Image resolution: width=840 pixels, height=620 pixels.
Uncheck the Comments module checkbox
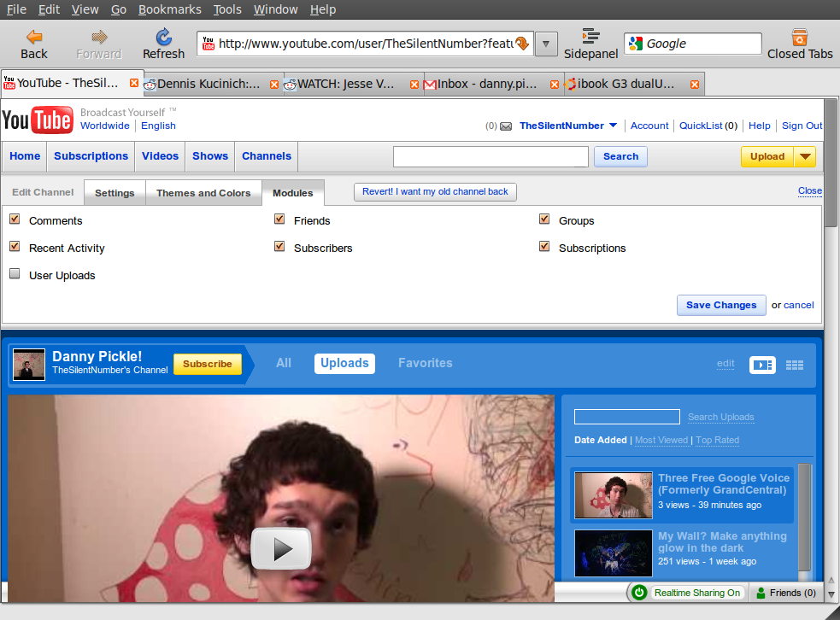15,219
